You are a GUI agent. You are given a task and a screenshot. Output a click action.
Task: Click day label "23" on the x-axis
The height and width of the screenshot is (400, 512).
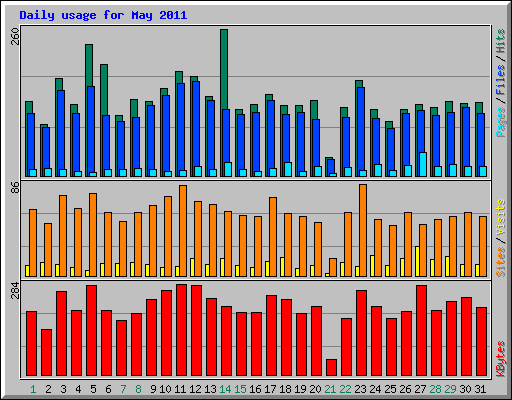point(360,389)
